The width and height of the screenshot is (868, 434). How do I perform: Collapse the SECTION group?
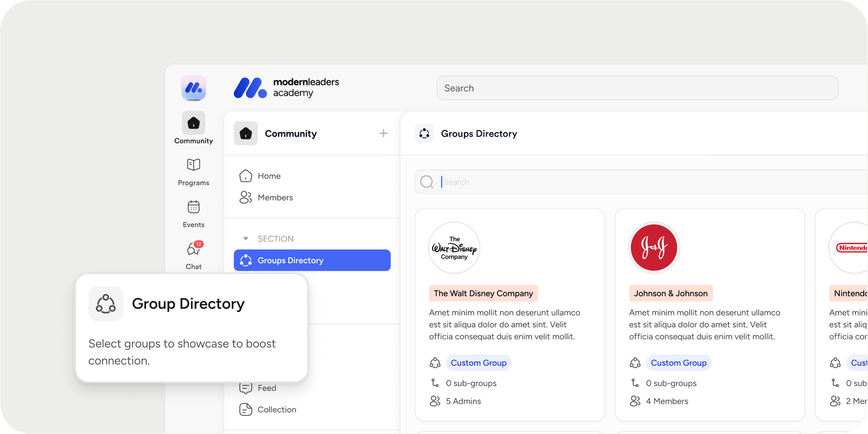click(x=246, y=239)
